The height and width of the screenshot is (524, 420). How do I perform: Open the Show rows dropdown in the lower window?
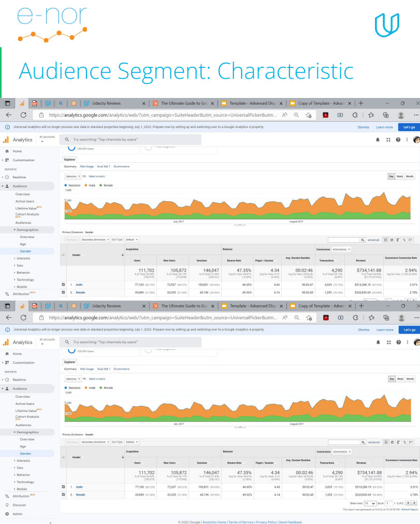370,503
